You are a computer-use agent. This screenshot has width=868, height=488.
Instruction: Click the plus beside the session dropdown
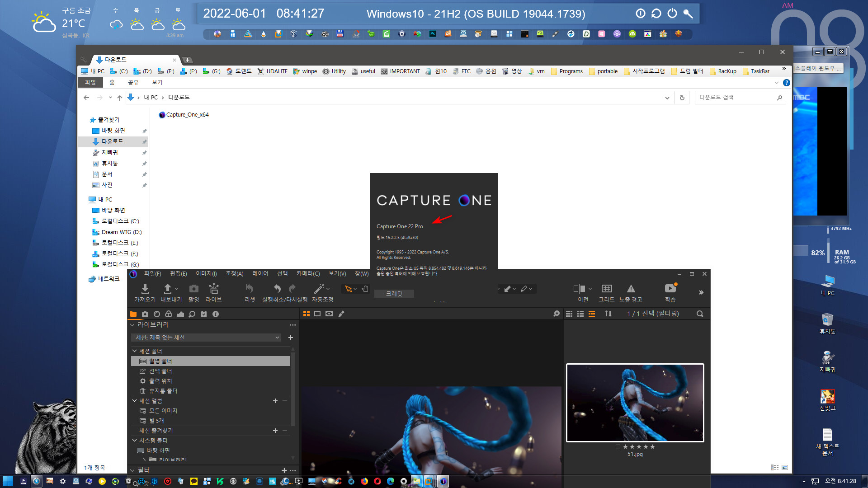(x=291, y=338)
